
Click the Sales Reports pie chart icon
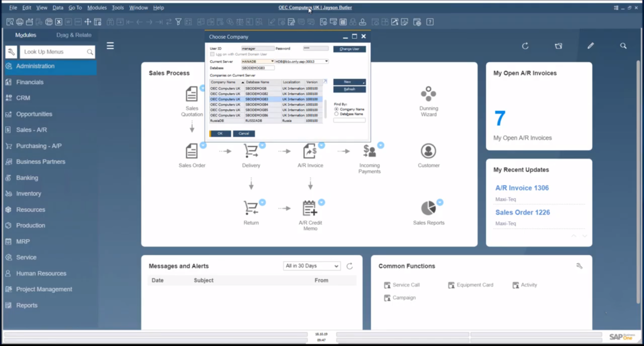coord(428,208)
